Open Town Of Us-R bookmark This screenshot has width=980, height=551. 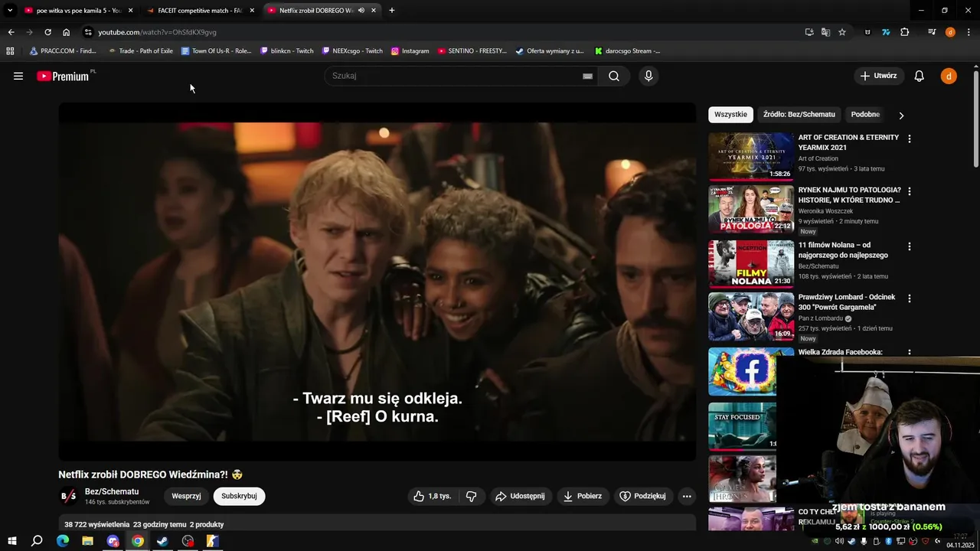[216, 51]
